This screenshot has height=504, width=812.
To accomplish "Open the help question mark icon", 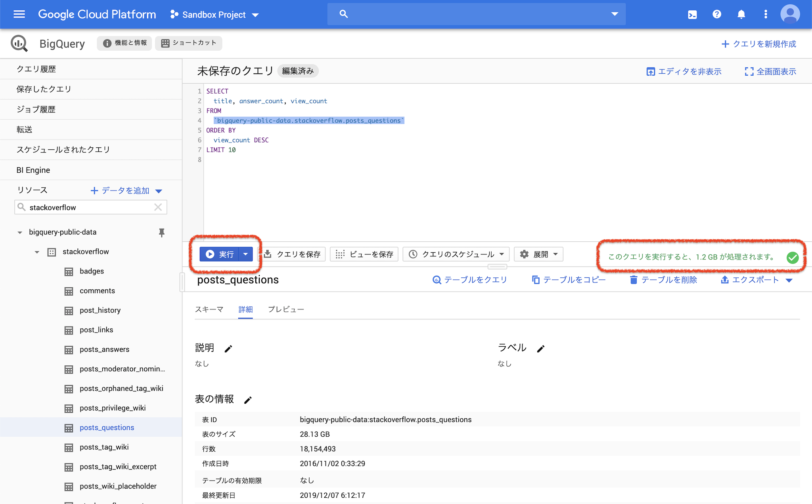I will 717,14.
